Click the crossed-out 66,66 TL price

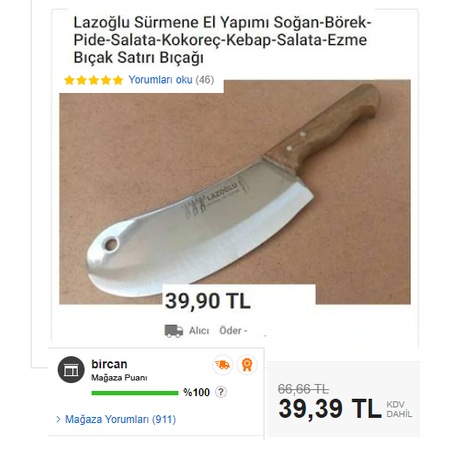(303, 389)
